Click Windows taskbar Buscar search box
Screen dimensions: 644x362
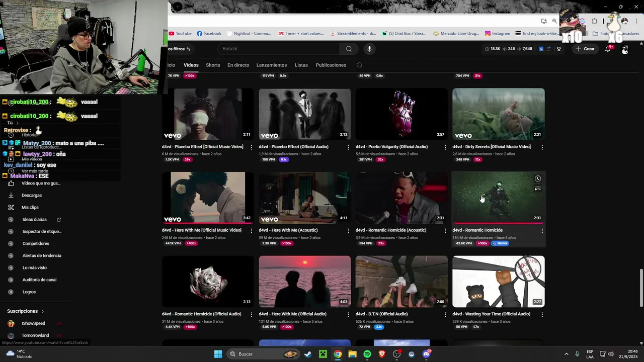(x=263, y=354)
